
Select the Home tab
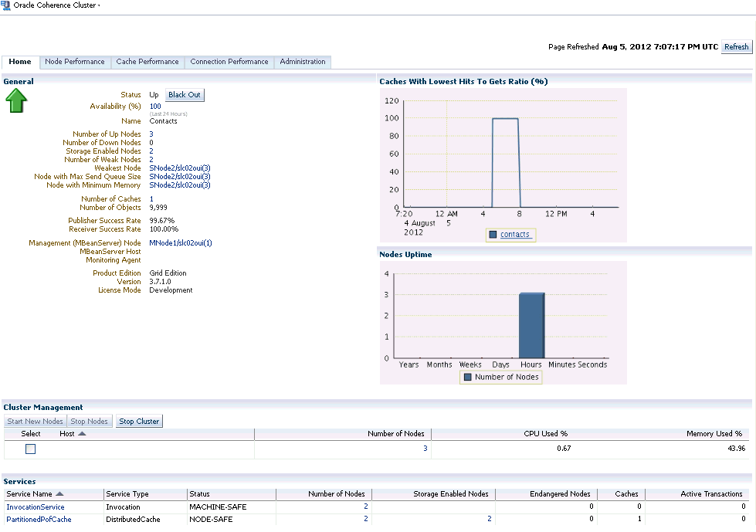pos(20,62)
